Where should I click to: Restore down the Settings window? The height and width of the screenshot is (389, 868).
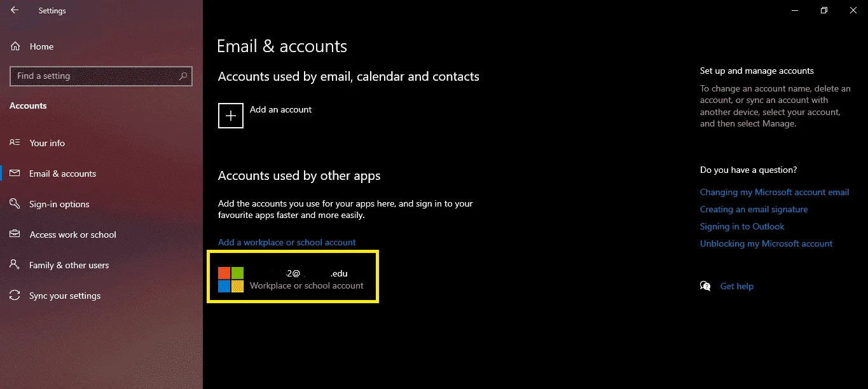[823, 10]
